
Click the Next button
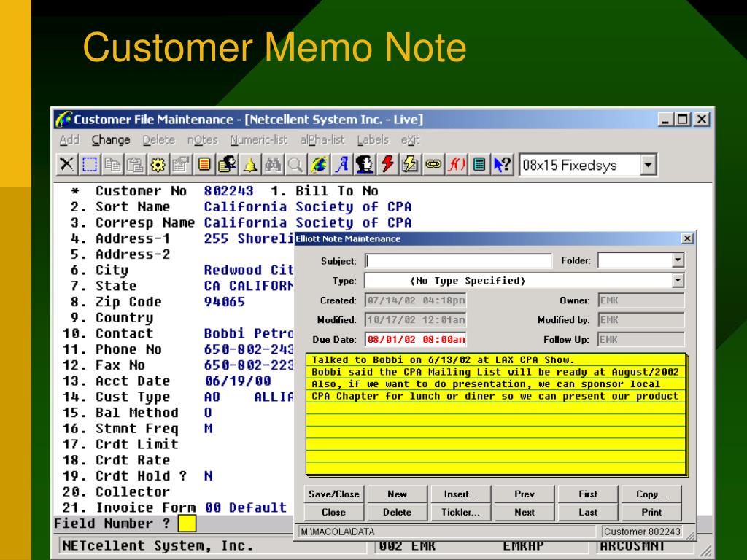pyautogui.click(x=524, y=512)
